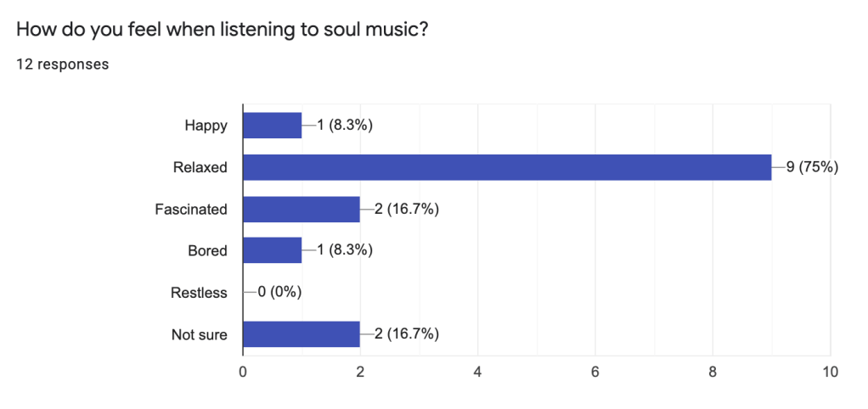Click the "Not sure" category label
Viewport: 868px width, 409px height.
tap(200, 334)
